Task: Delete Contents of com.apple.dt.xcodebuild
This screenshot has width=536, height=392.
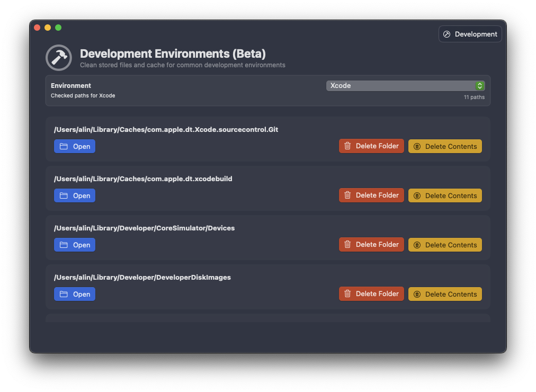Action: (x=445, y=195)
